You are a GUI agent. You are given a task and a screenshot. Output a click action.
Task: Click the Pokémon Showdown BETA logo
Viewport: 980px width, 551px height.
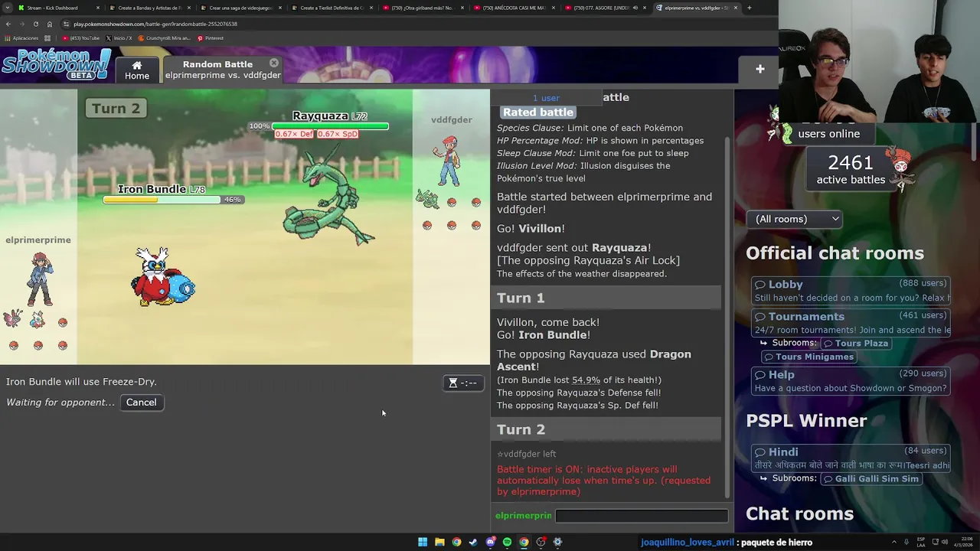56,65
